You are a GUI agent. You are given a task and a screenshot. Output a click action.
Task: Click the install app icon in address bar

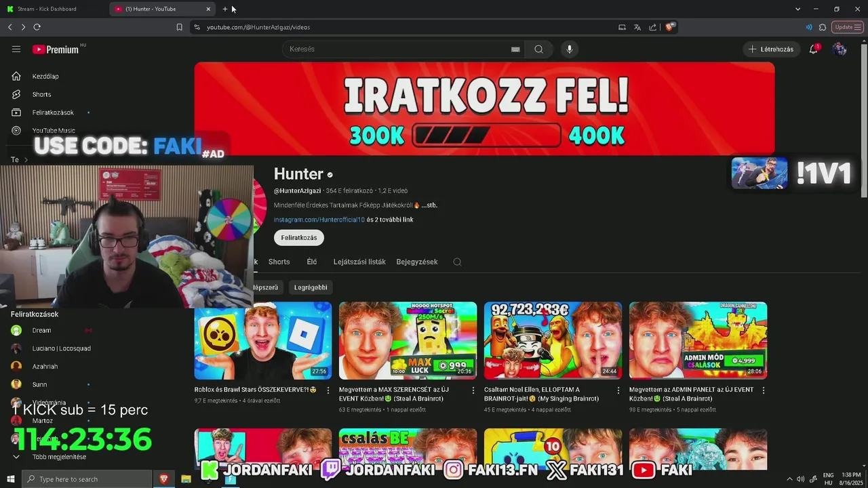(x=622, y=27)
